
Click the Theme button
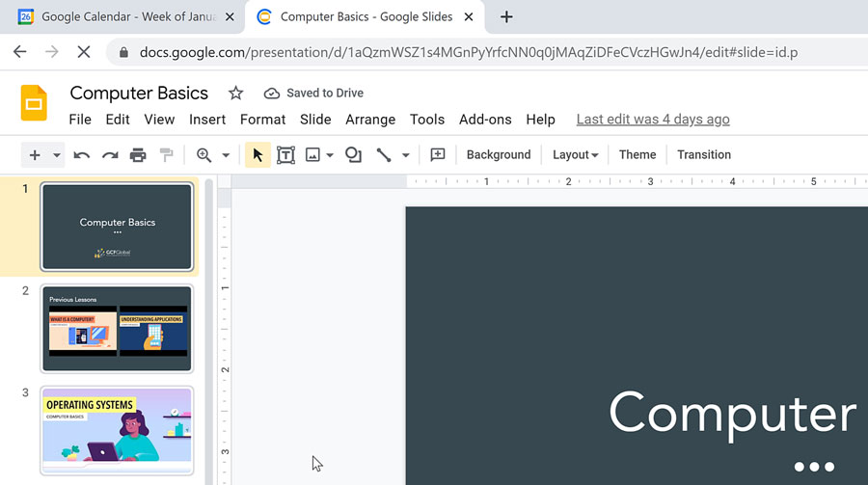click(x=637, y=154)
